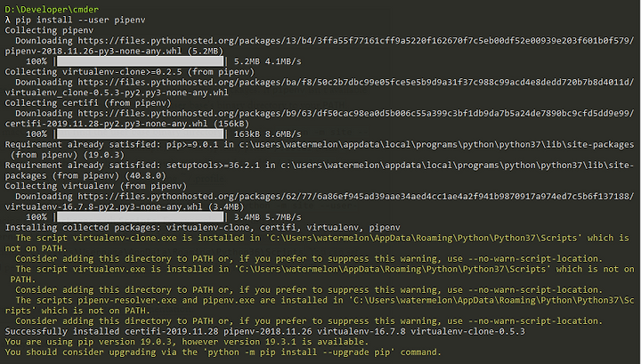Screen dimensions: 641x364
Task: Click the warning 'The script virtualenv-clone.exe is installed'
Action: [322, 239]
